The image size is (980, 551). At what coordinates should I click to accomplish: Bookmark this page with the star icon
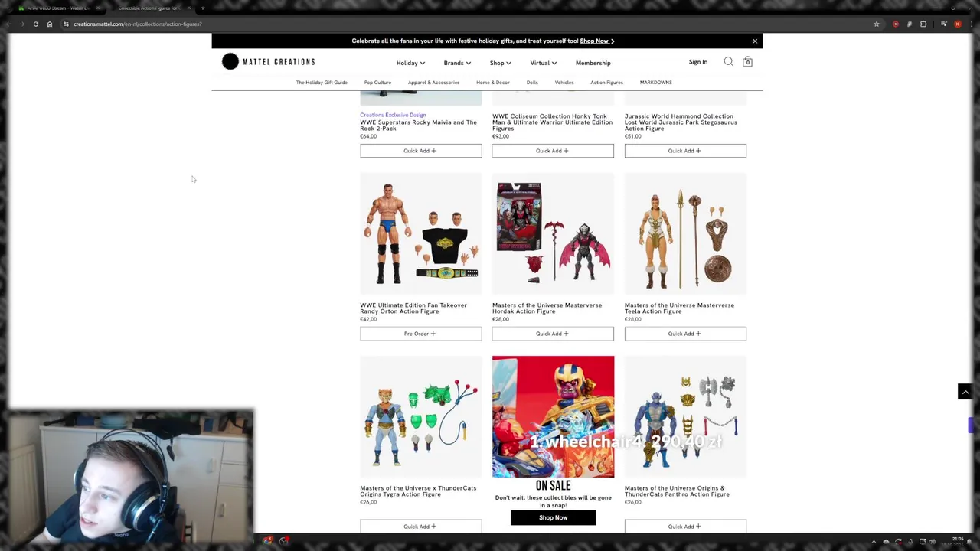(x=877, y=24)
